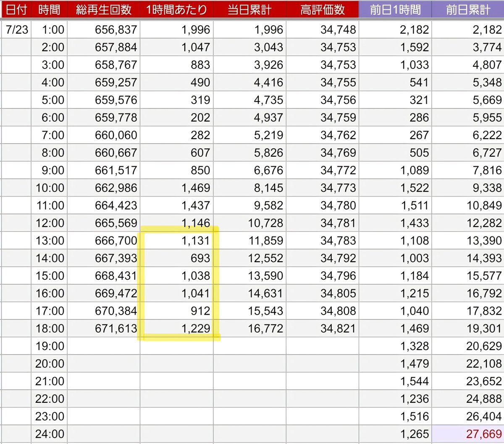Select daily cumulative value 5,219
Image resolution: width=504 pixels, height=444 pixels.
pos(249,135)
